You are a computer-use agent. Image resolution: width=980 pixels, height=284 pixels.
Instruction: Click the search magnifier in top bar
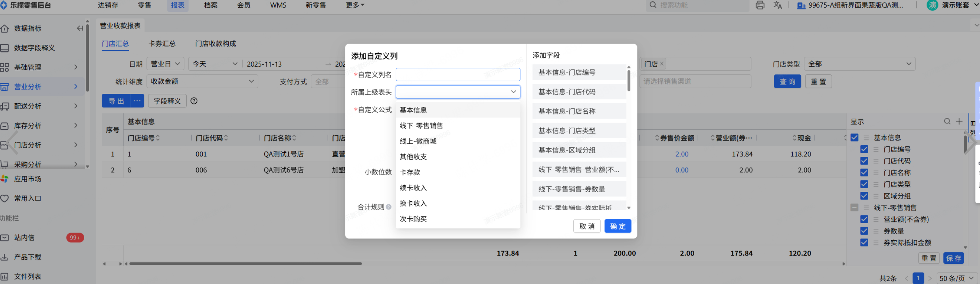point(653,5)
